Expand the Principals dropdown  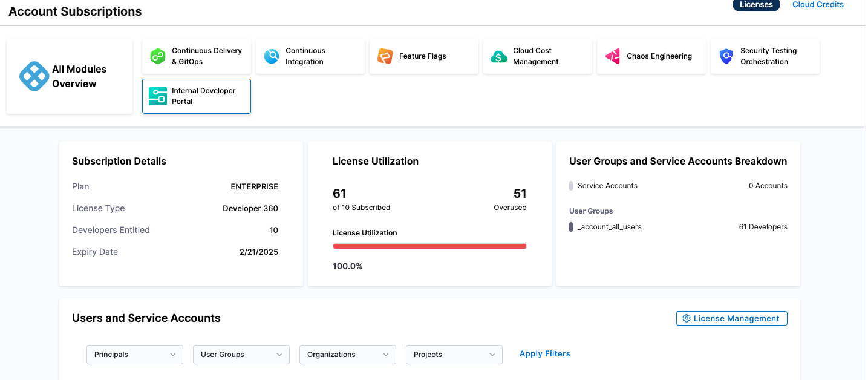point(135,355)
